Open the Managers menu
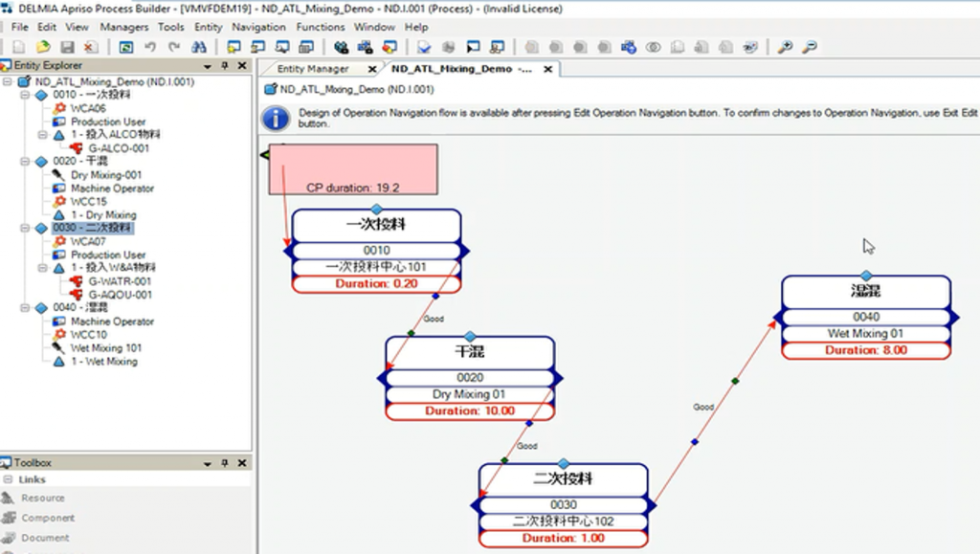The image size is (980, 554). coord(124,27)
